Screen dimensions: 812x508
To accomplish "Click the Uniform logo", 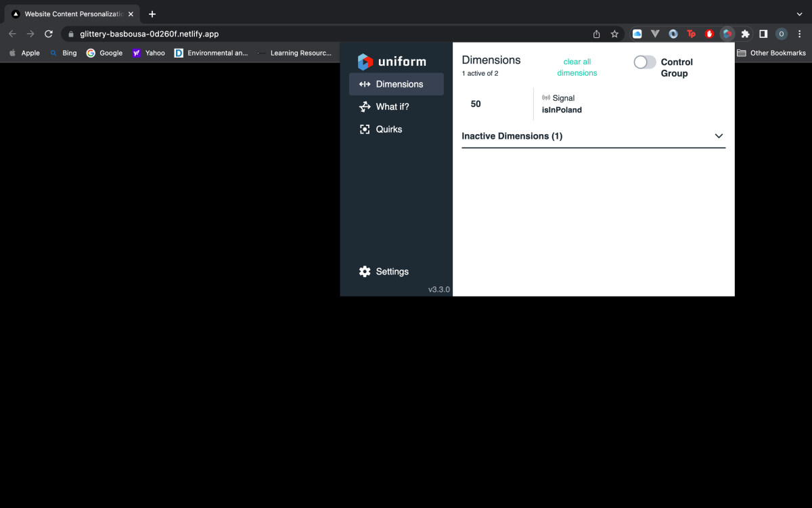I will (x=392, y=62).
